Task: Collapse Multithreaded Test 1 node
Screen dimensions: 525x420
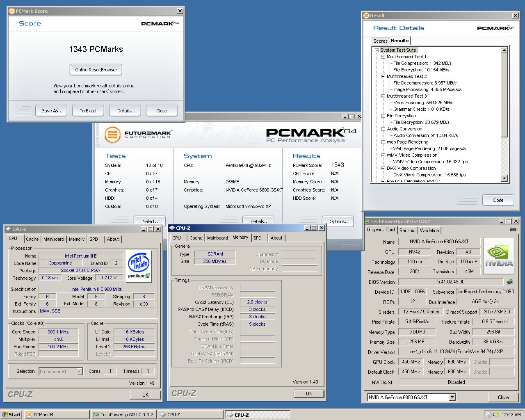Action: (383, 57)
